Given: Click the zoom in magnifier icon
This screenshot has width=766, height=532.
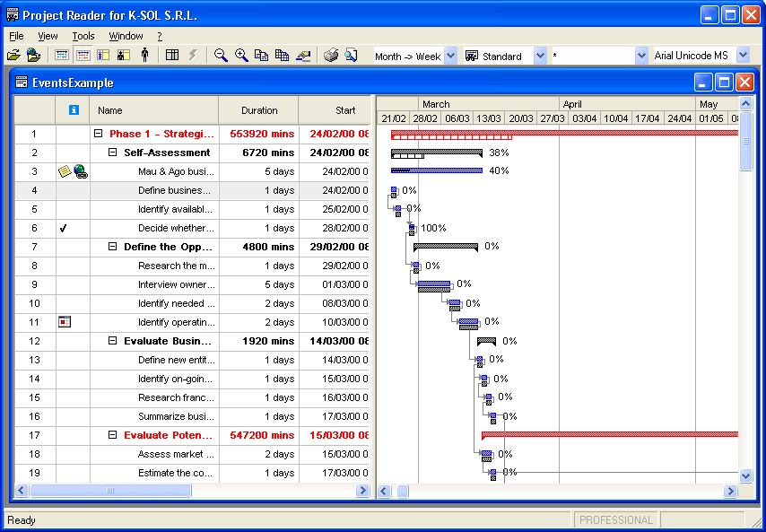Looking at the screenshot, I should (x=241, y=56).
